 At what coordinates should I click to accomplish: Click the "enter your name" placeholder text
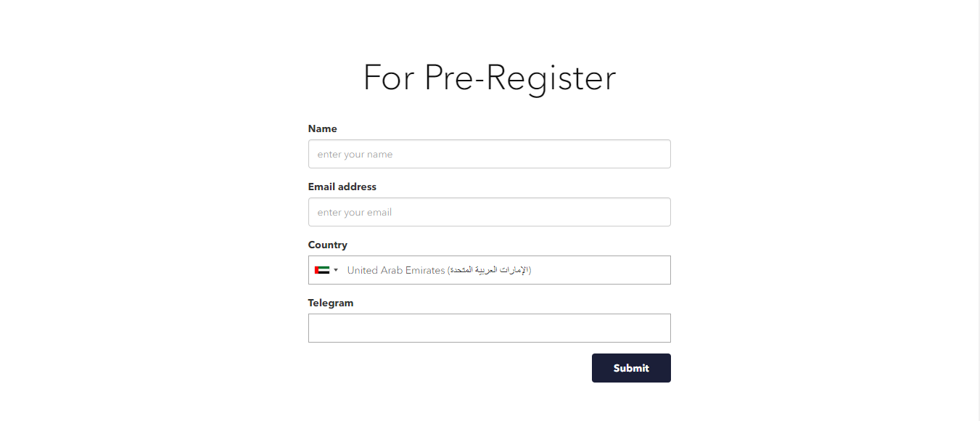coord(355,155)
